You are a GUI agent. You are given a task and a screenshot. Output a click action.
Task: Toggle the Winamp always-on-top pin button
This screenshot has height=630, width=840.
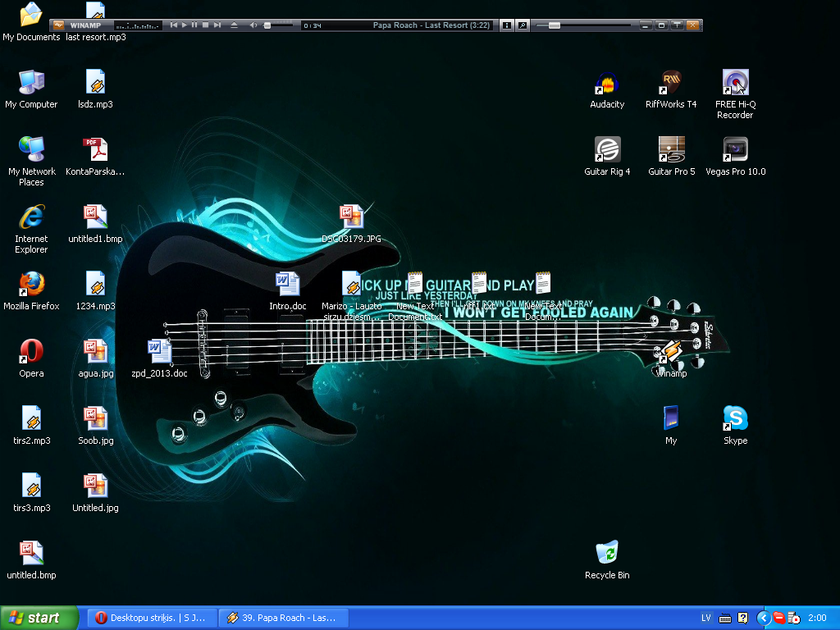(677, 25)
